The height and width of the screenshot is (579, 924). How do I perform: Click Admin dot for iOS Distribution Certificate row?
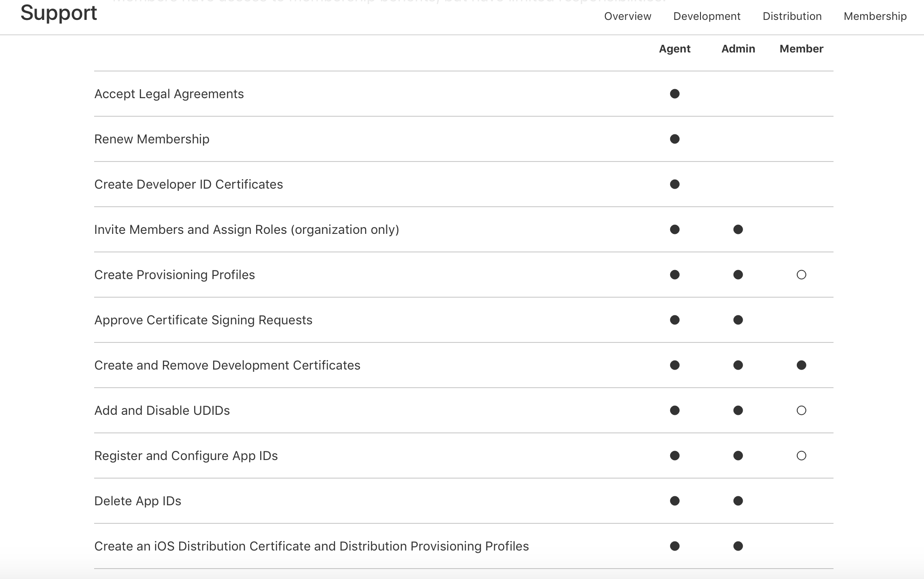pos(738,546)
